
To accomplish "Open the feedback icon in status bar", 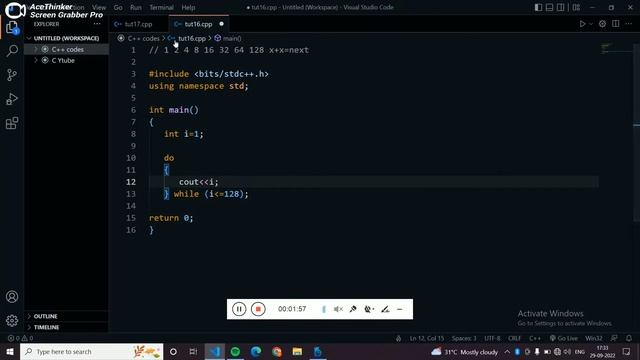I will click(x=614, y=338).
